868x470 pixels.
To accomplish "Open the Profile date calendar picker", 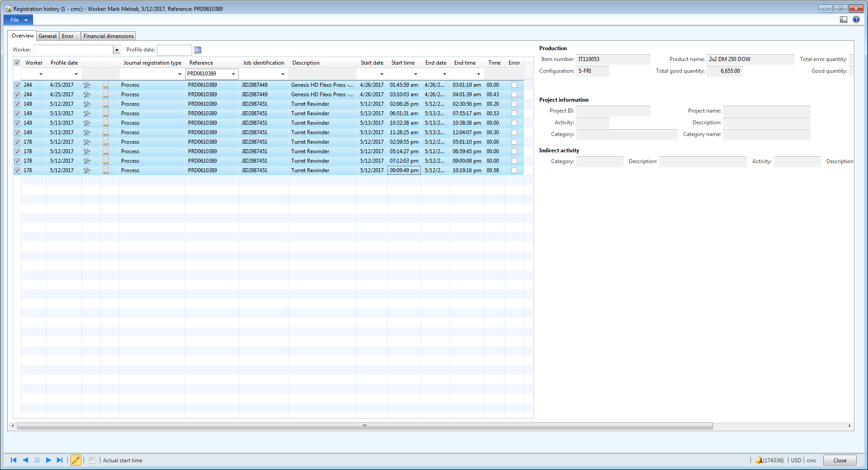I will tap(198, 50).
